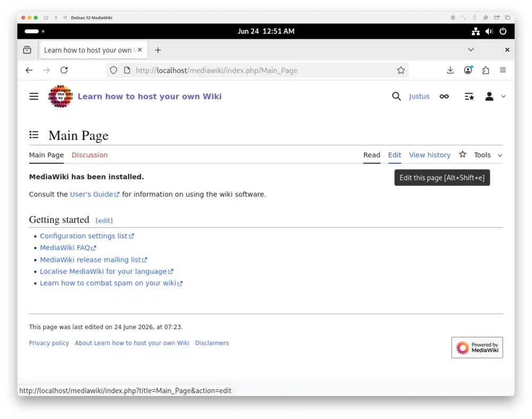
Task: Expand the list all tabs chevron
Action: point(471,50)
